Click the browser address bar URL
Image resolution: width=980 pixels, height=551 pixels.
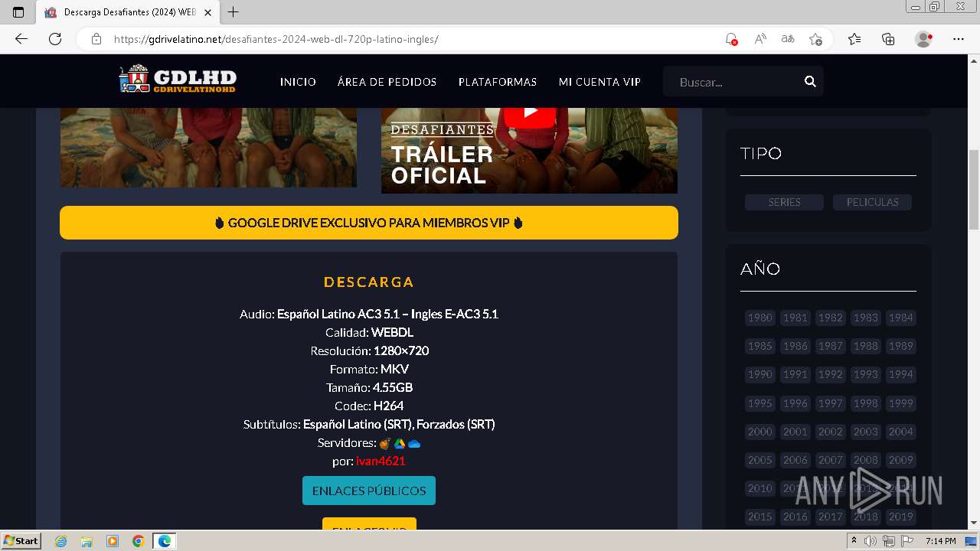(276, 39)
